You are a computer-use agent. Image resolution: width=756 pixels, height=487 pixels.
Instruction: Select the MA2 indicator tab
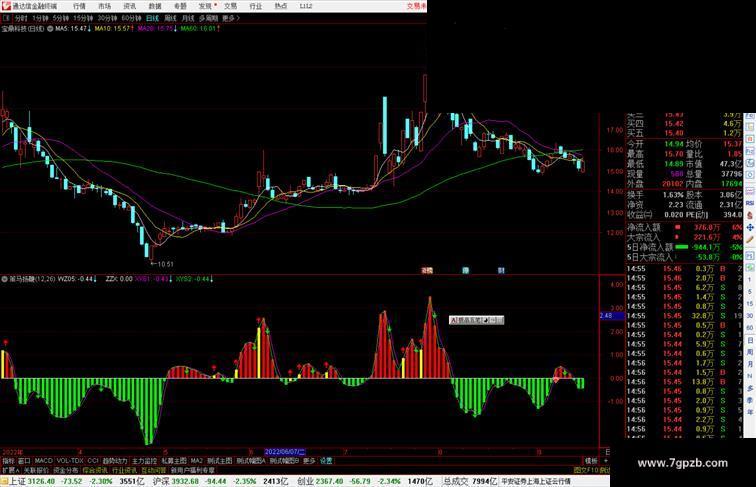(197, 461)
